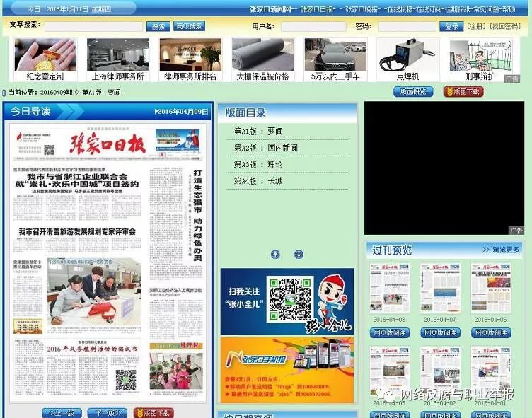
Task: Click the black video advertisement box
Action: 444,168
